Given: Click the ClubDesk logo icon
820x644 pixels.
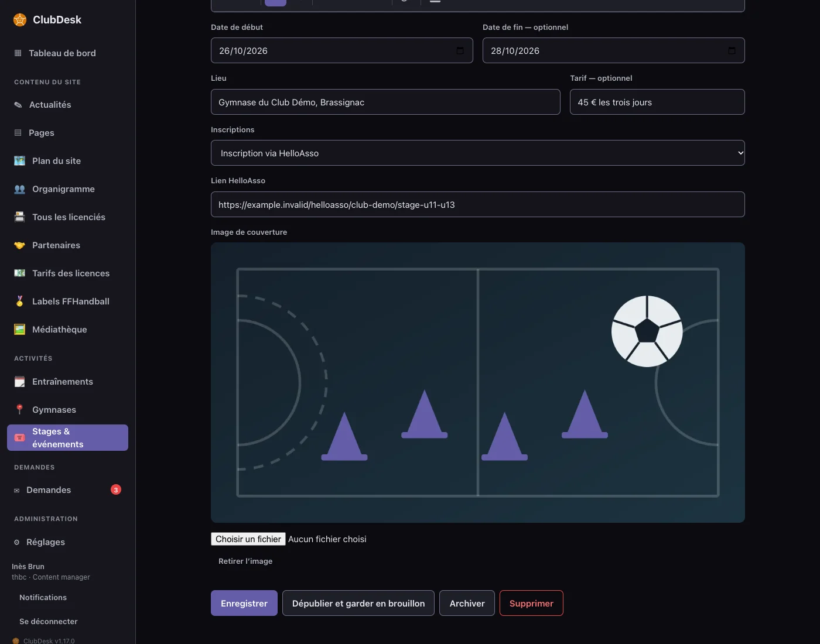Looking at the screenshot, I should 20,20.
